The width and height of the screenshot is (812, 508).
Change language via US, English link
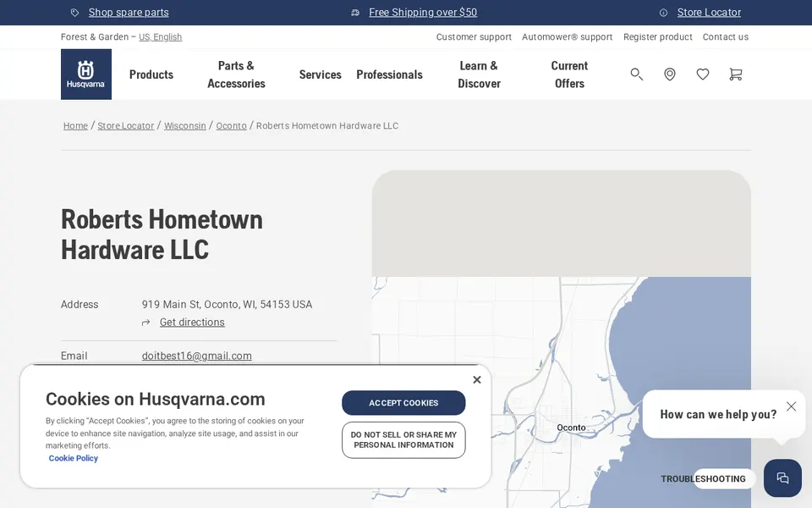160,36
